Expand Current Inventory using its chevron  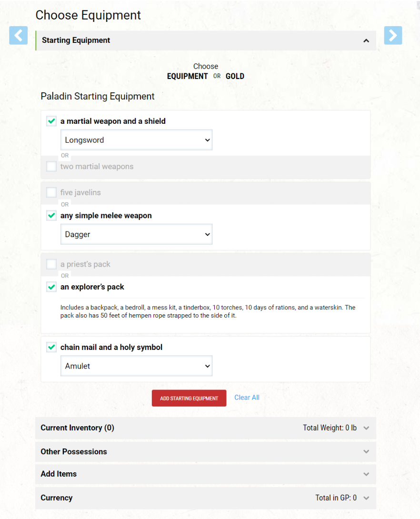point(366,428)
